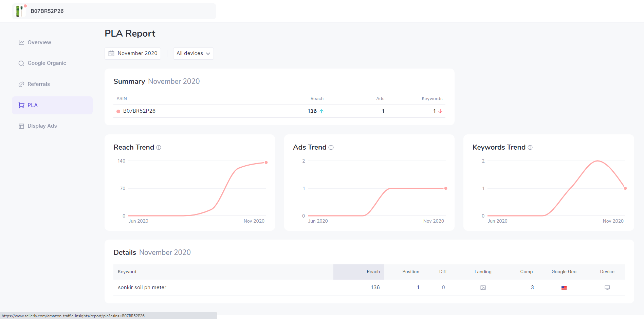The width and height of the screenshot is (644, 319).
Task: Open landing image icon for sonkir row
Action: (x=483, y=288)
